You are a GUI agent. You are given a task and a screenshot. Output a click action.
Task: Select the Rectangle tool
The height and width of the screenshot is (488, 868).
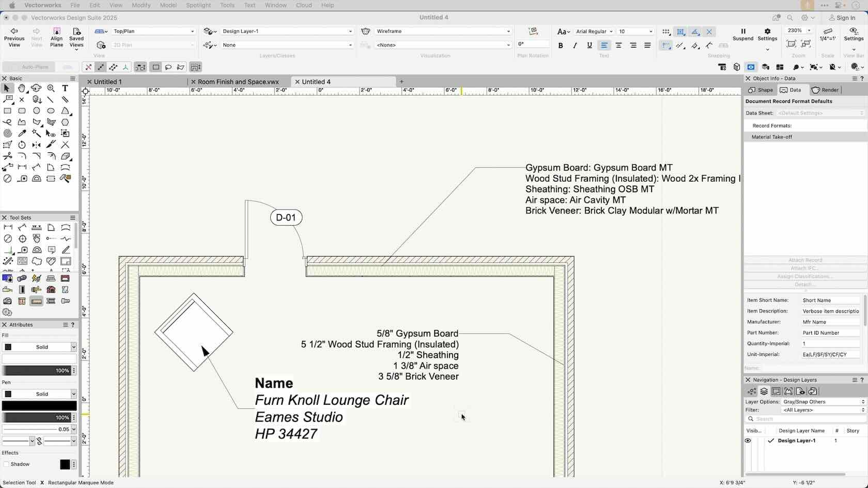8,111
